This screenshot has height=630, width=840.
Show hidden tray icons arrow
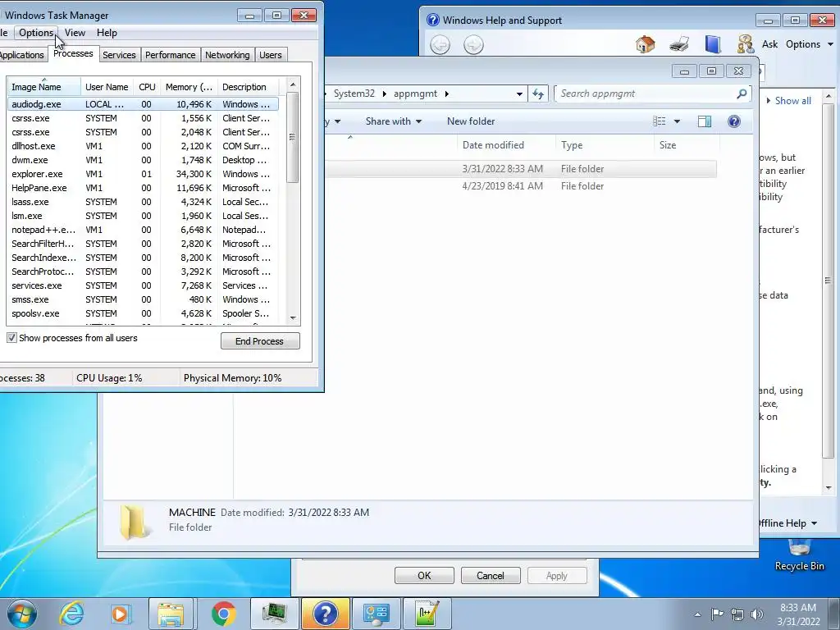697,614
